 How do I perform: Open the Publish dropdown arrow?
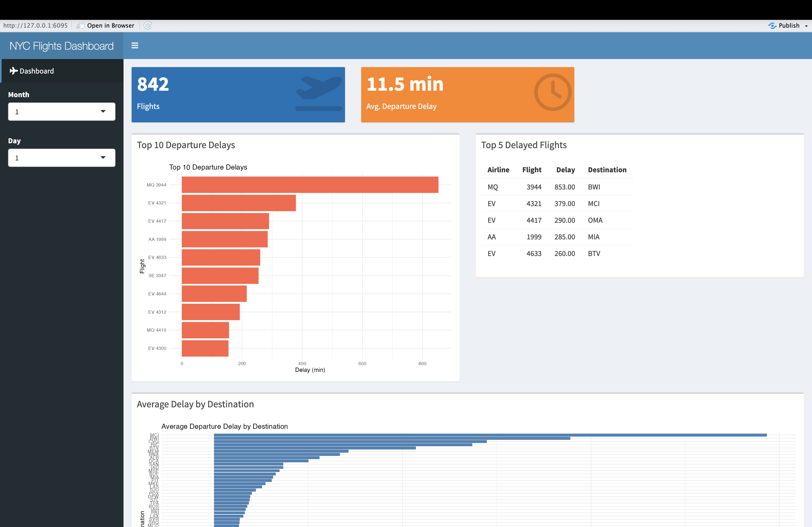(806, 26)
